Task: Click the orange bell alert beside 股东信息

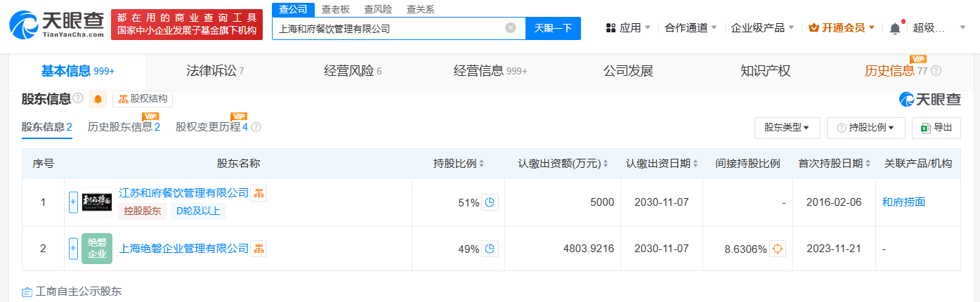Action: (98, 99)
